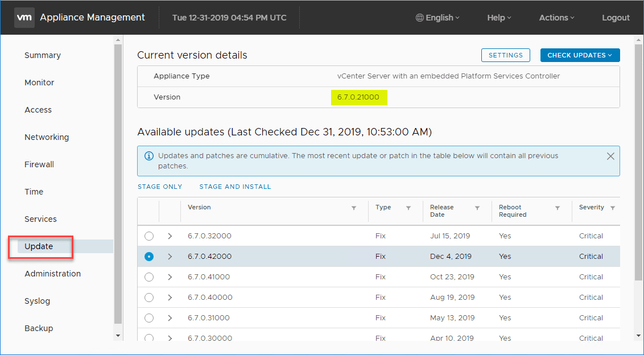Dismiss the cumulative updates info banner

[x=610, y=156]
